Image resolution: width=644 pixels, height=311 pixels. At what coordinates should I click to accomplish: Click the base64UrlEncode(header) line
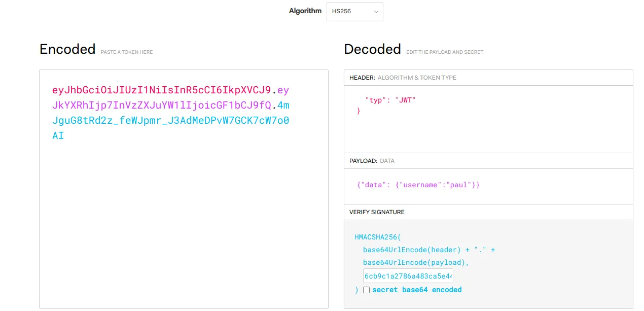(x=429, y=250)
